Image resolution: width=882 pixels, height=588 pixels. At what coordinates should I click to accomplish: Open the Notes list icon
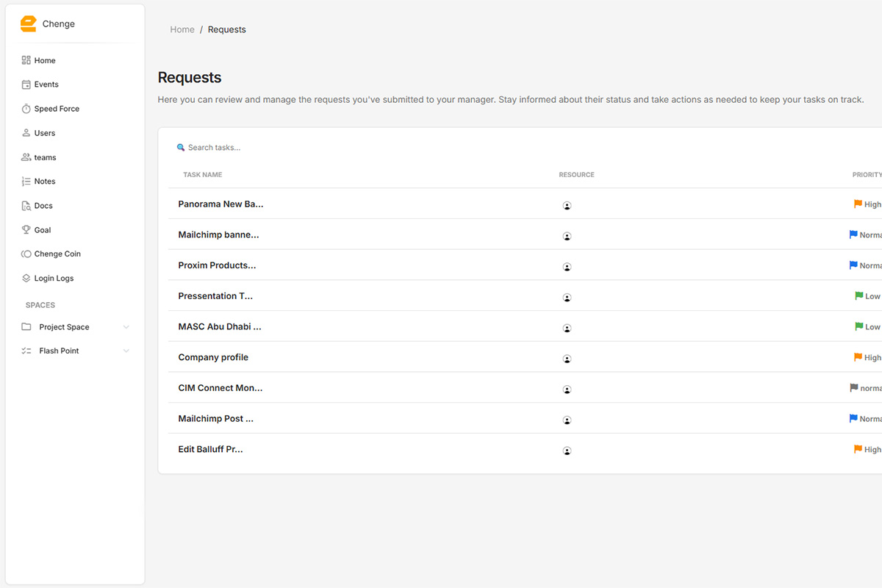[26, 182]
